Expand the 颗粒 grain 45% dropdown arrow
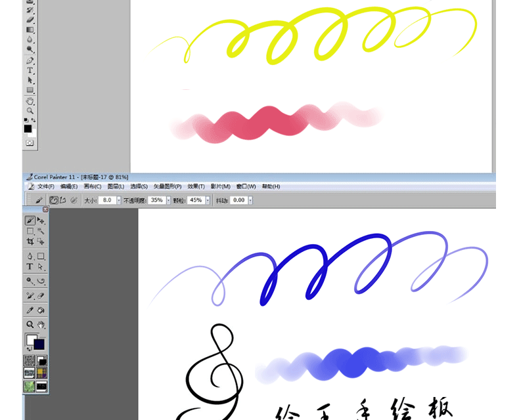519x420 pixels. click(208, 200)
